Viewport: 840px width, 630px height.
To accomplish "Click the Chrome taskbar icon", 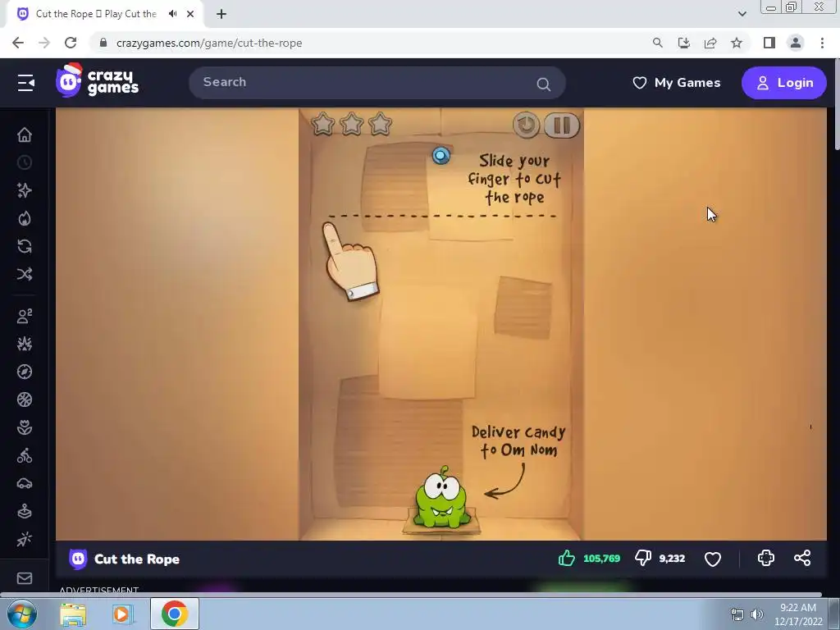I will pos(174,614).
